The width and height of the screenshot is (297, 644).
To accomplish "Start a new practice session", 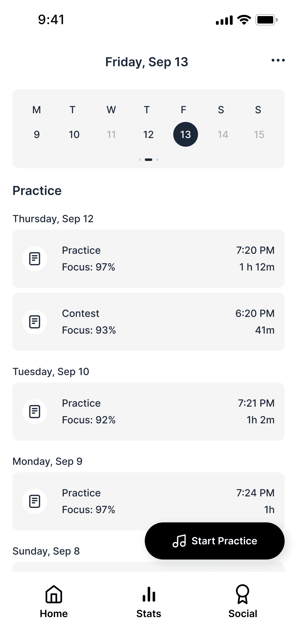I will pyautogui.click(x=215, y=541).
